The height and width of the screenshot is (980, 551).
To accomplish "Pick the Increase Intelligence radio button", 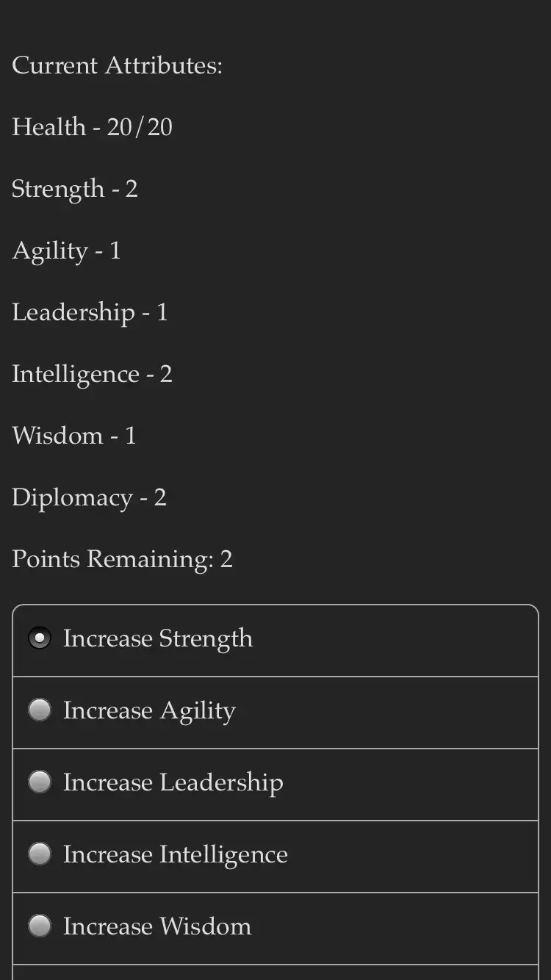I will (x=40, y=854).
